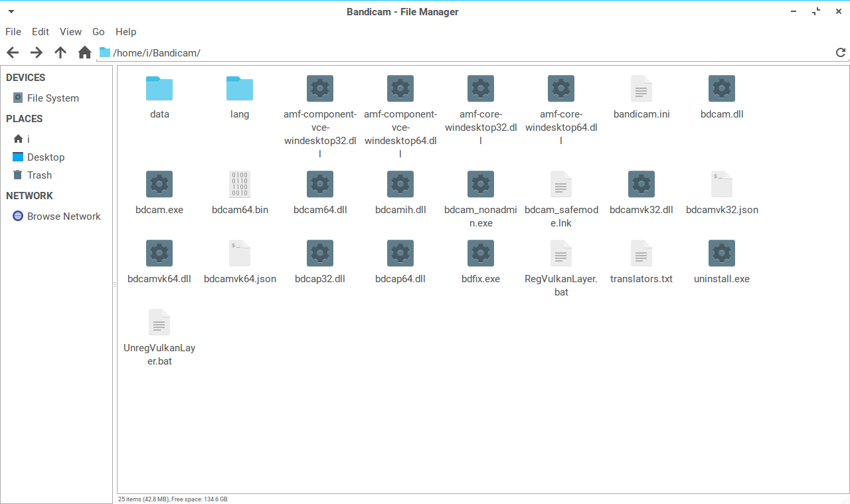
Task: Open the Go menu
Action: (x=98, y=31)
